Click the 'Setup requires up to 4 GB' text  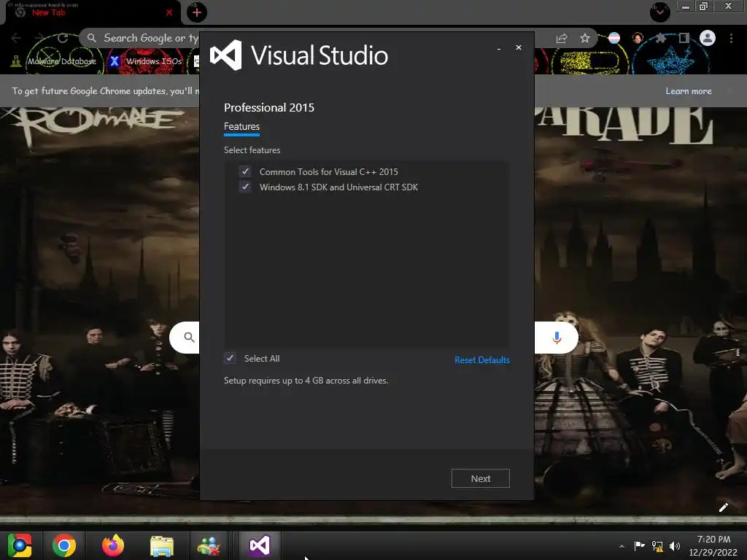coord(306,381)
